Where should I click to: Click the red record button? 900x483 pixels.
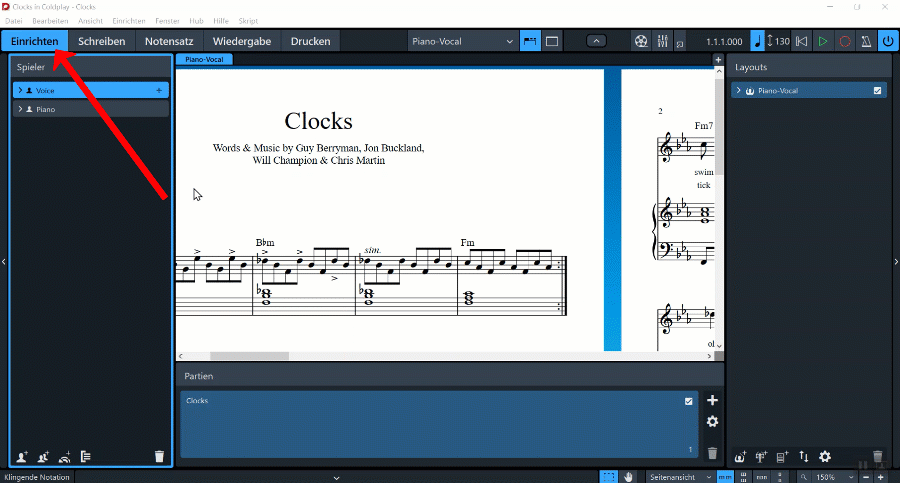845,41
